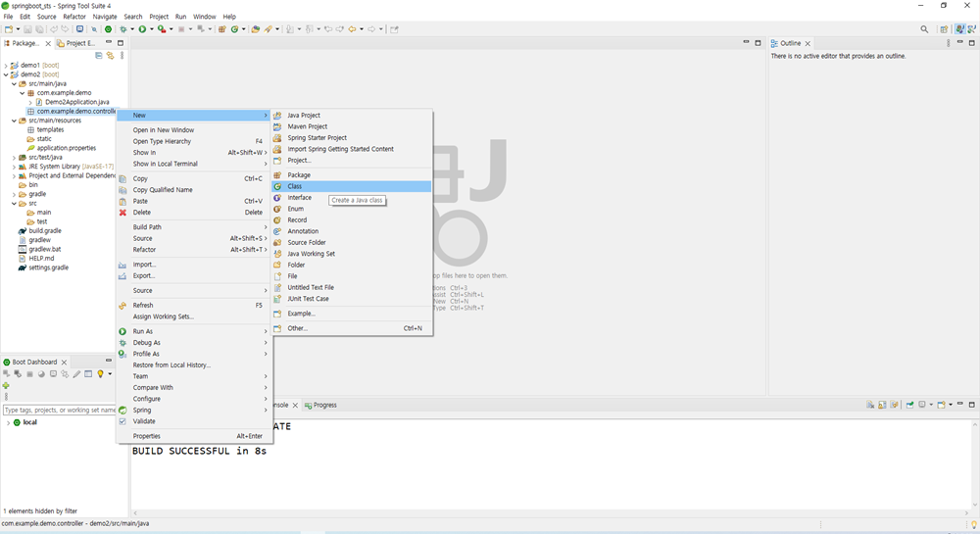Click the Debug bug toolbar icon
Viewport: 980px width, 534px height.
click(123, 29)
